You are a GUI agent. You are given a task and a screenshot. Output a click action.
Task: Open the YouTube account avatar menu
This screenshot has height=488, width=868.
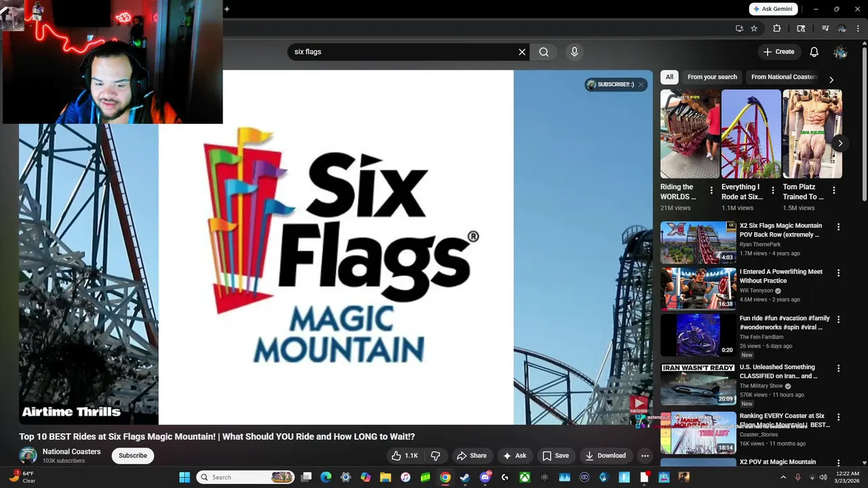pyautogui.click(x=840, y=52)
